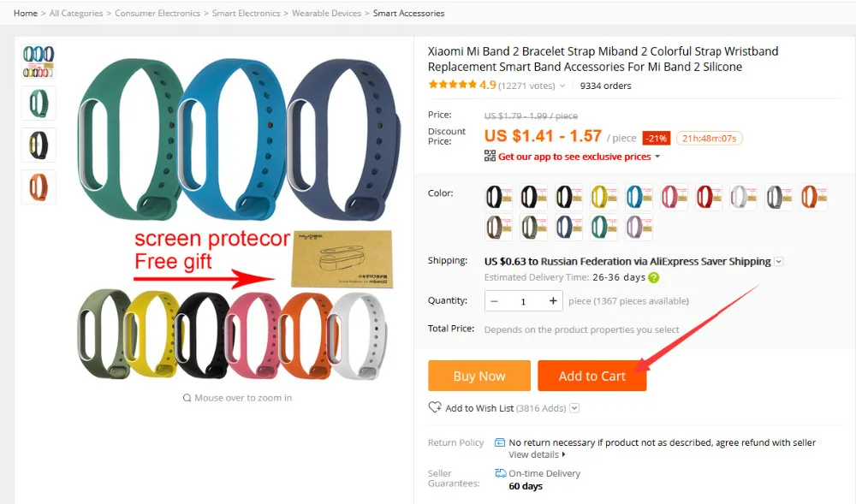Go to Wearable Devices breadcrumb
The image size is (856, 504).
click(x=326, y=13)
